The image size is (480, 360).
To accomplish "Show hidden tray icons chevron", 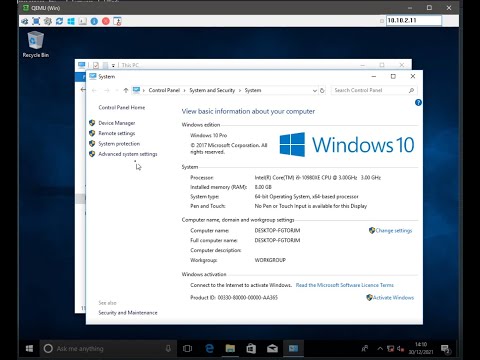I will (380, 349).
